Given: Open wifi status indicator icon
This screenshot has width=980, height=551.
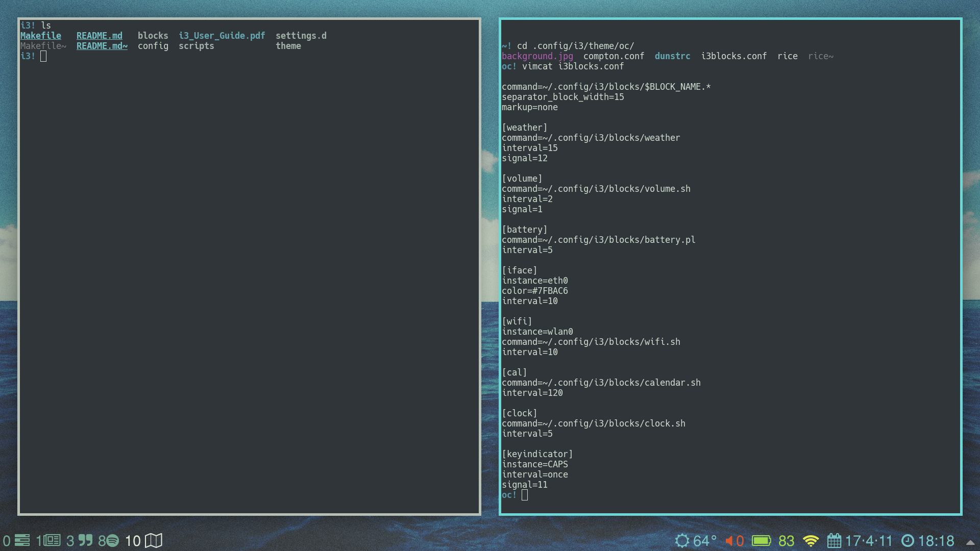Looking at the screenshot, I should pos(811,540).
